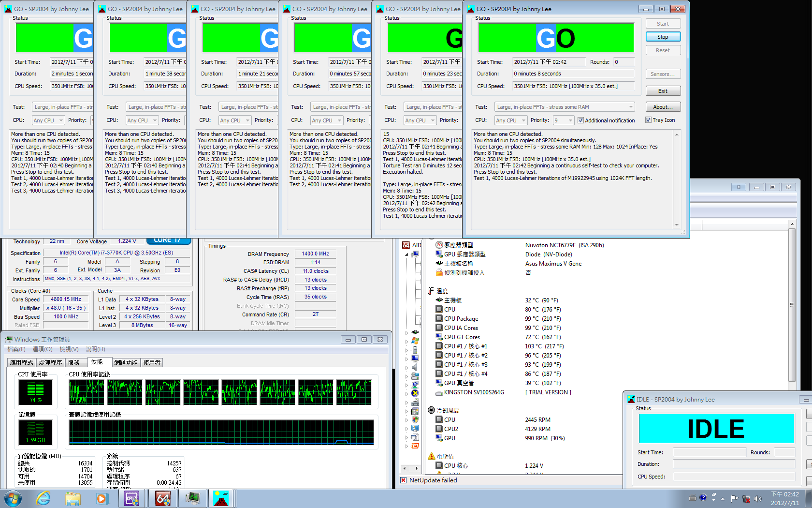
Task: Expand the AIDA64 motherboard tree node
Action: point(406,332)
